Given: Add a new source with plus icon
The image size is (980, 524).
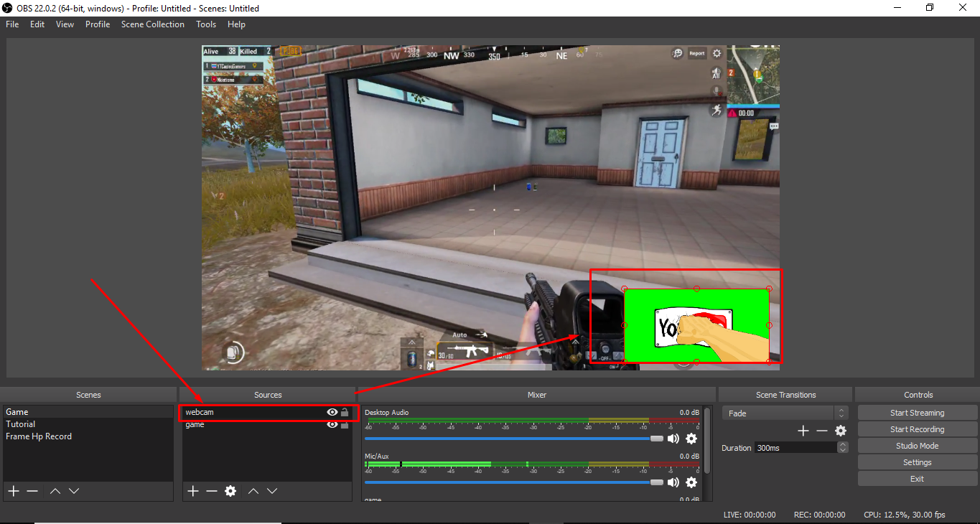Looking at the screenshot, I should pos(193,491).
